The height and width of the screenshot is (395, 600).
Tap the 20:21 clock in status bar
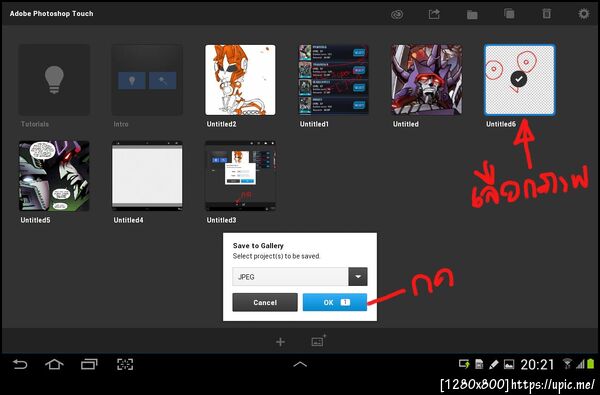[x=537, y=364]
